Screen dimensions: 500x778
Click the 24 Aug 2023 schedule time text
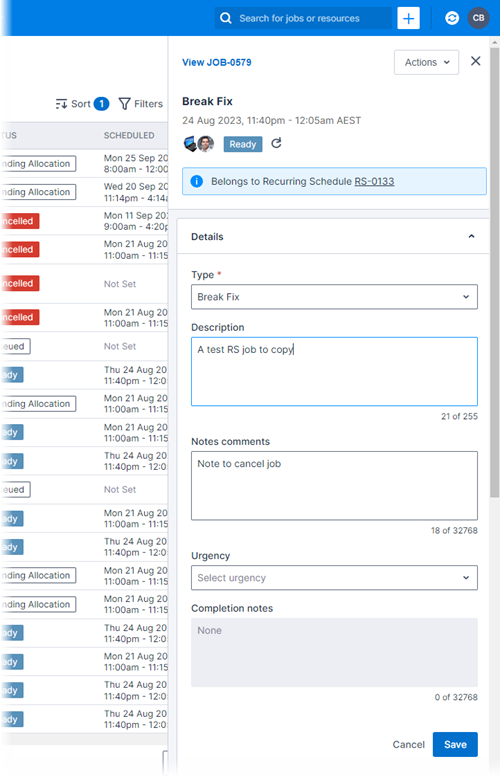pos(271,121)
